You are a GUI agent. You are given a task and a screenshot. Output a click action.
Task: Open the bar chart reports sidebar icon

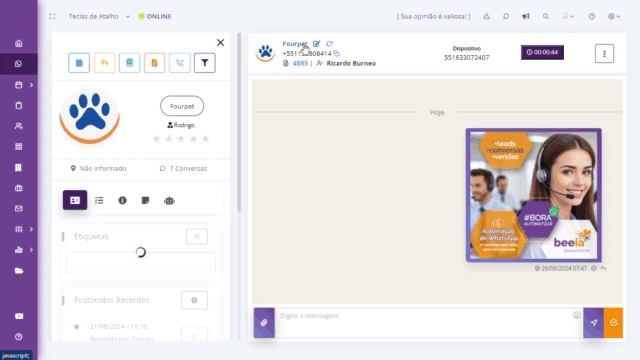coord(19,250)
